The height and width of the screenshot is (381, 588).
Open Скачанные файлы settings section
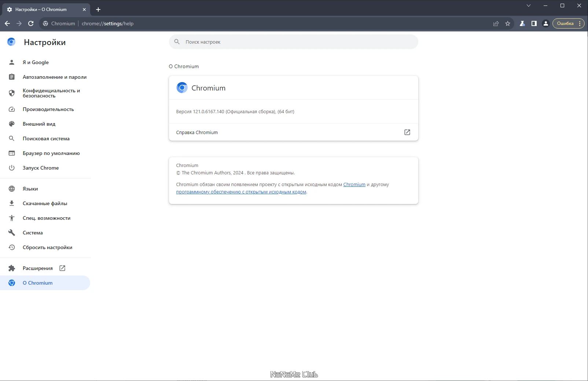pos(45,203)
